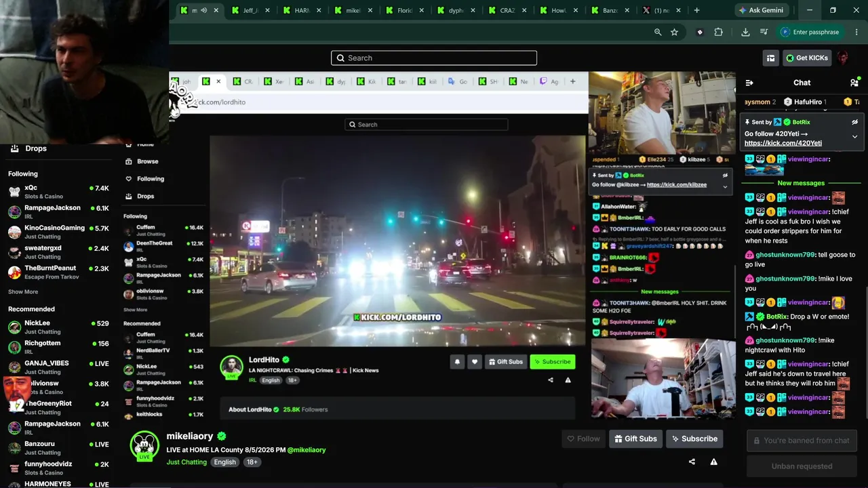Zoom control icon in Chrome address bar

pos(658,32)
